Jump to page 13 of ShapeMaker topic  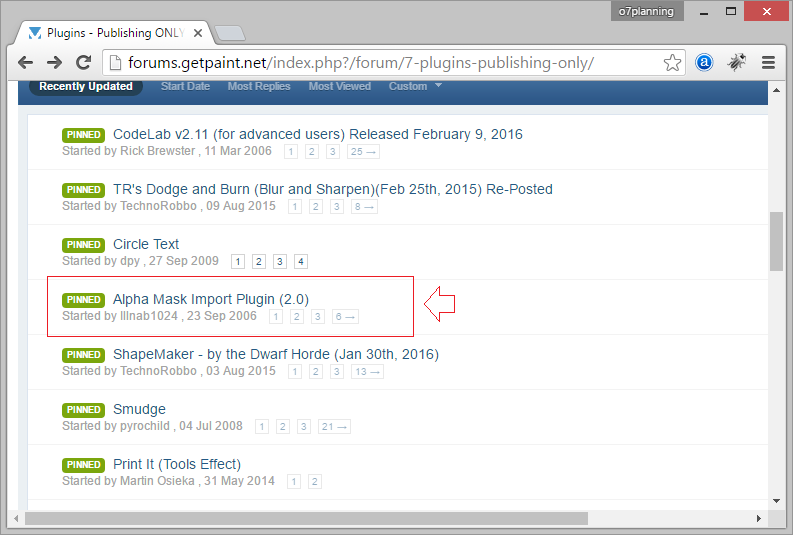point(367,372)
